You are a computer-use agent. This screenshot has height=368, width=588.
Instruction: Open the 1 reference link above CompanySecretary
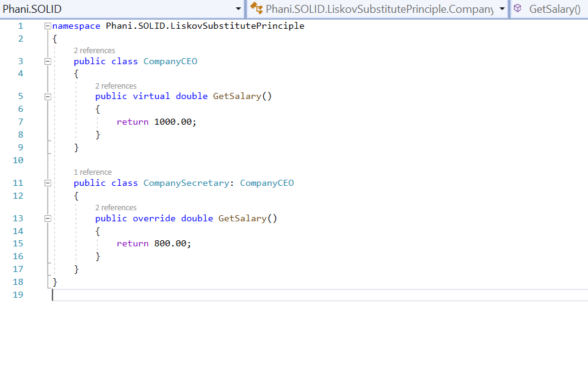tap(93, 172)
